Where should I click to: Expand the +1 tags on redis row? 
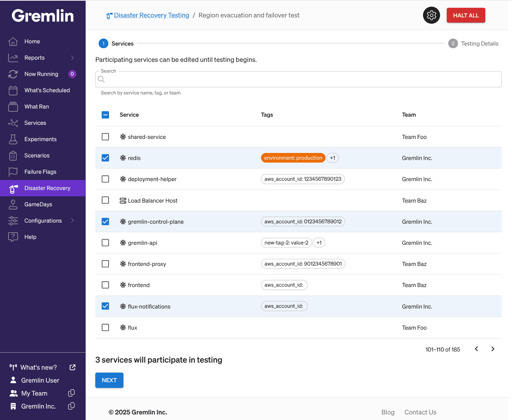pyautogui.click(x=333, y=158)
